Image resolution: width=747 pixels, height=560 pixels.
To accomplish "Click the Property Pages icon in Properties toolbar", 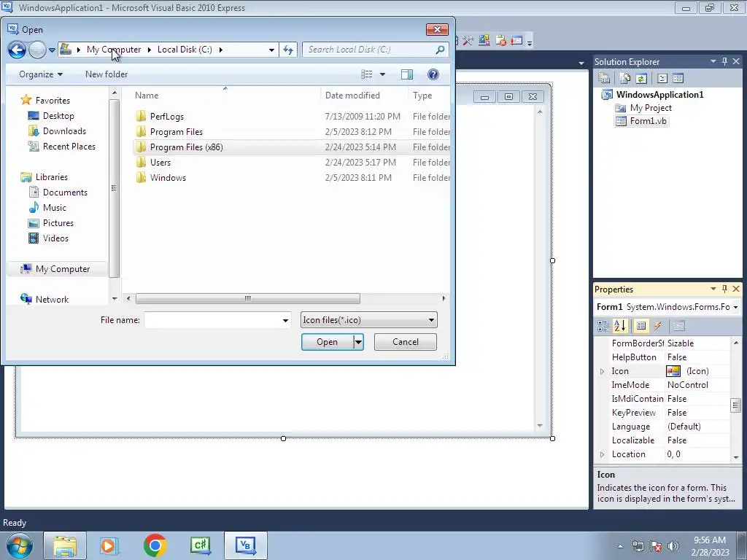I will [x=679, y=326].
